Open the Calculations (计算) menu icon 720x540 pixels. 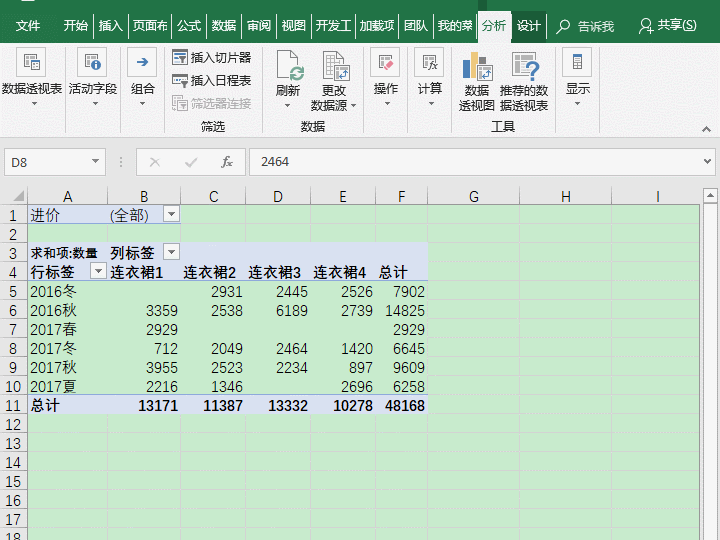pos(429,63)
